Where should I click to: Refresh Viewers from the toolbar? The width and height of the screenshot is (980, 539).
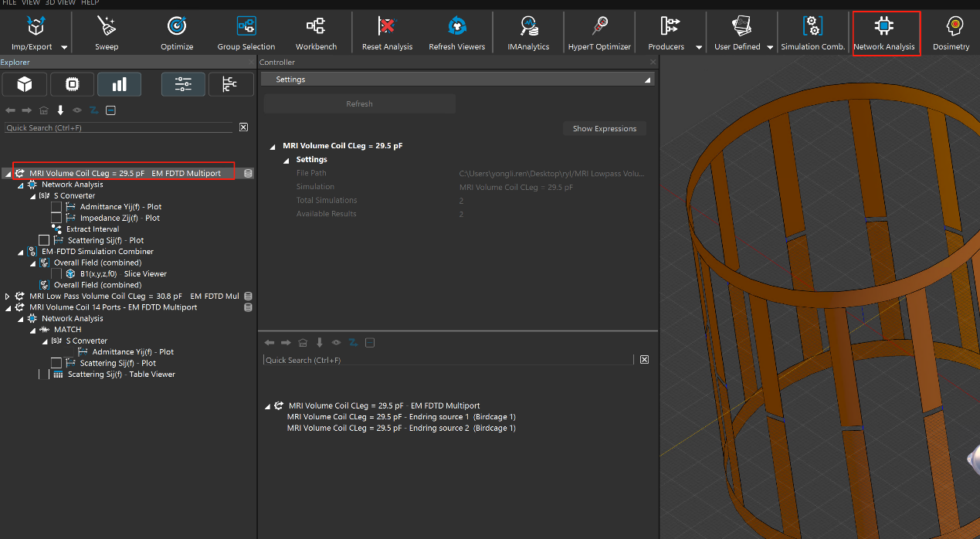click(x=457, y=27)
